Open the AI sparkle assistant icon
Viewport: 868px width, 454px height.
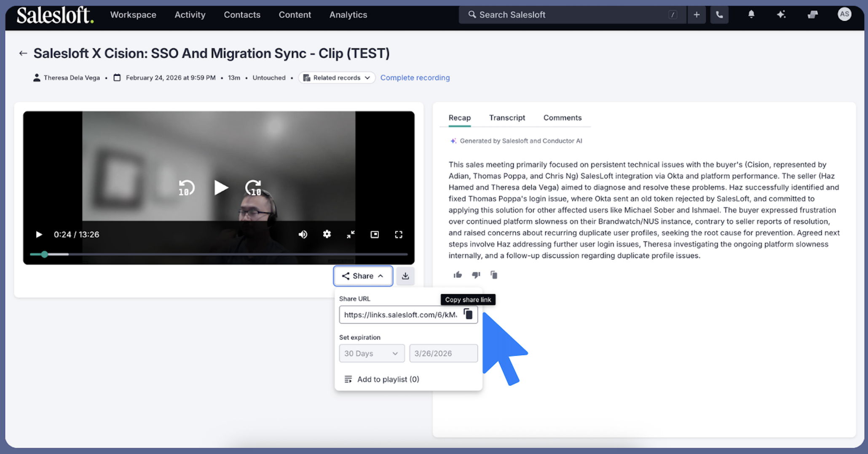(781, 14)
